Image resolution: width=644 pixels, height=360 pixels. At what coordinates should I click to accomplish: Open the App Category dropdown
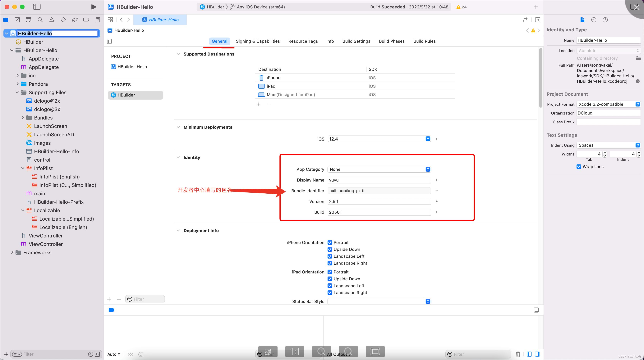(x=379, y=169)
